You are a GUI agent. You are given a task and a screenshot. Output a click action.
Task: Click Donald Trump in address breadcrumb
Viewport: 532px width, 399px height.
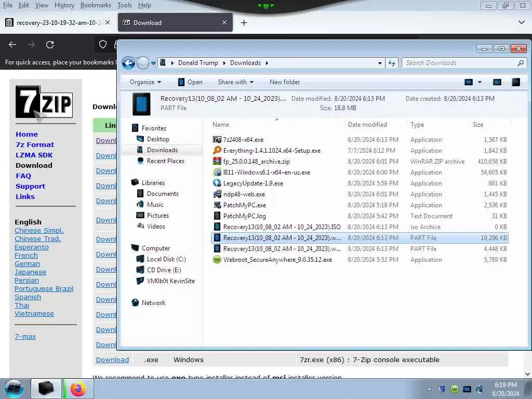198,63
